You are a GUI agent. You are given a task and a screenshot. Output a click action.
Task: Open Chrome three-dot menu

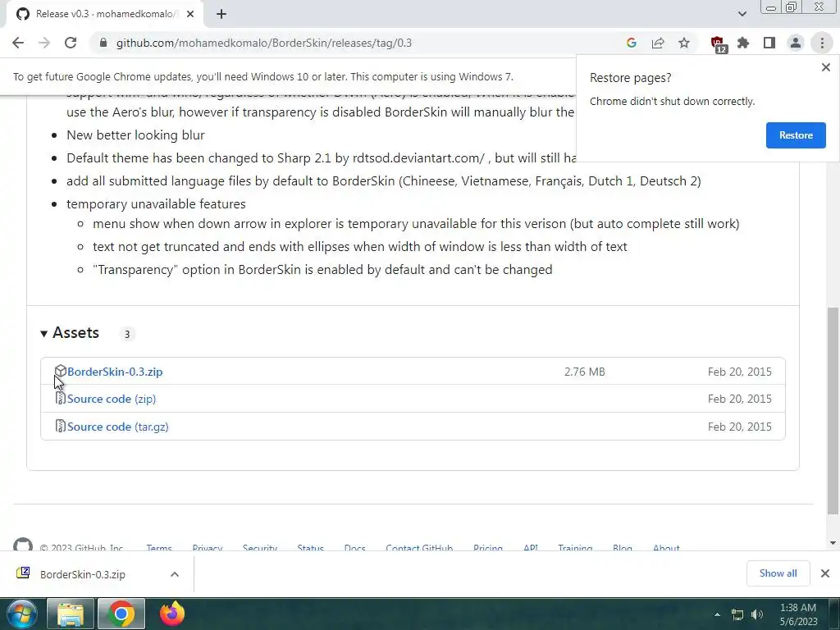822,43
